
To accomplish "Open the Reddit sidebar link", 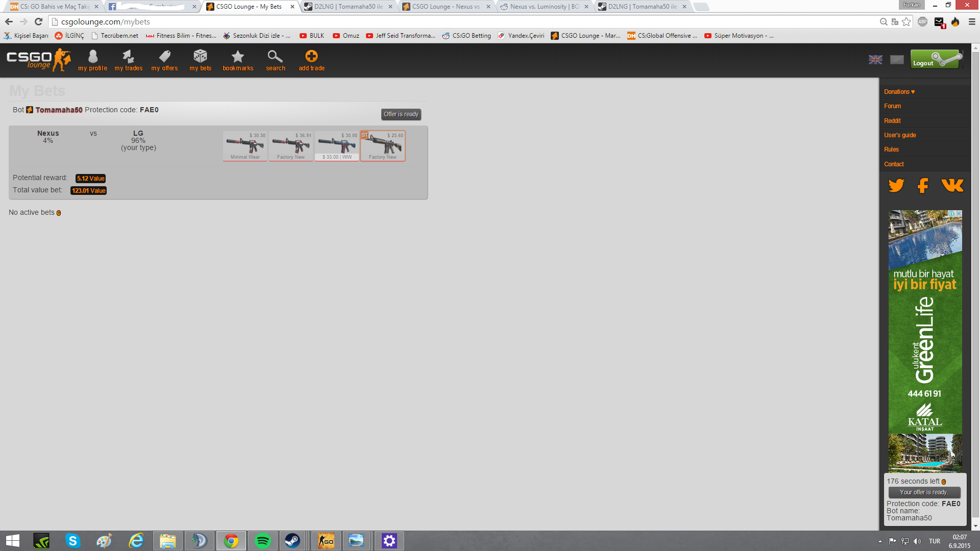I will (x=892, y=121).
